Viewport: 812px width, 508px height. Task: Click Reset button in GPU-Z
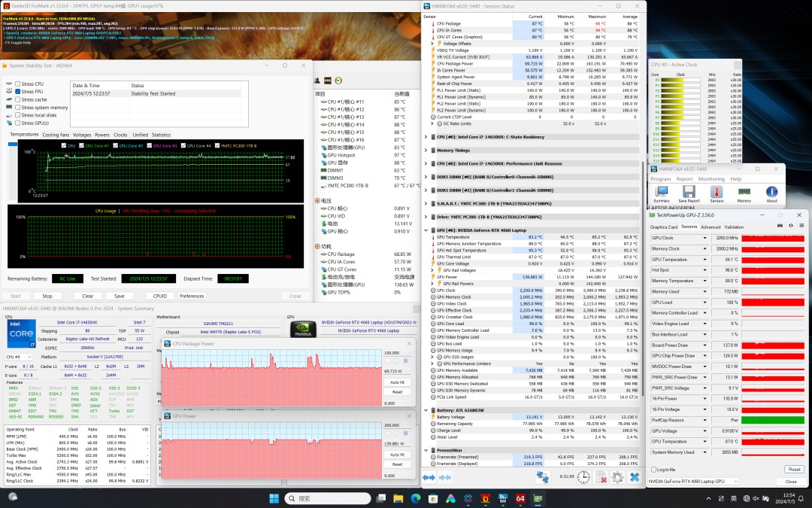pos(795,469)
